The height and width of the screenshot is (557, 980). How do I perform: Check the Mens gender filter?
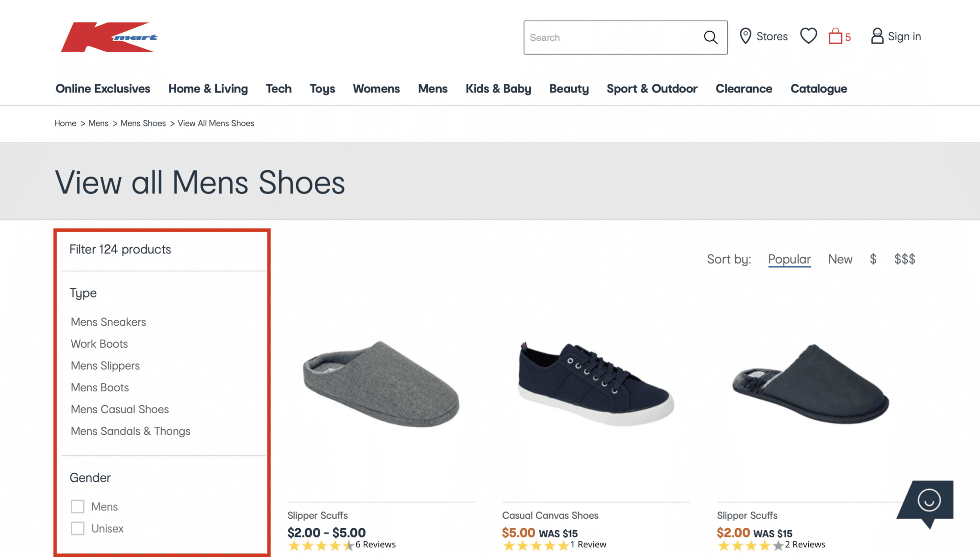(x=78, y=506)
